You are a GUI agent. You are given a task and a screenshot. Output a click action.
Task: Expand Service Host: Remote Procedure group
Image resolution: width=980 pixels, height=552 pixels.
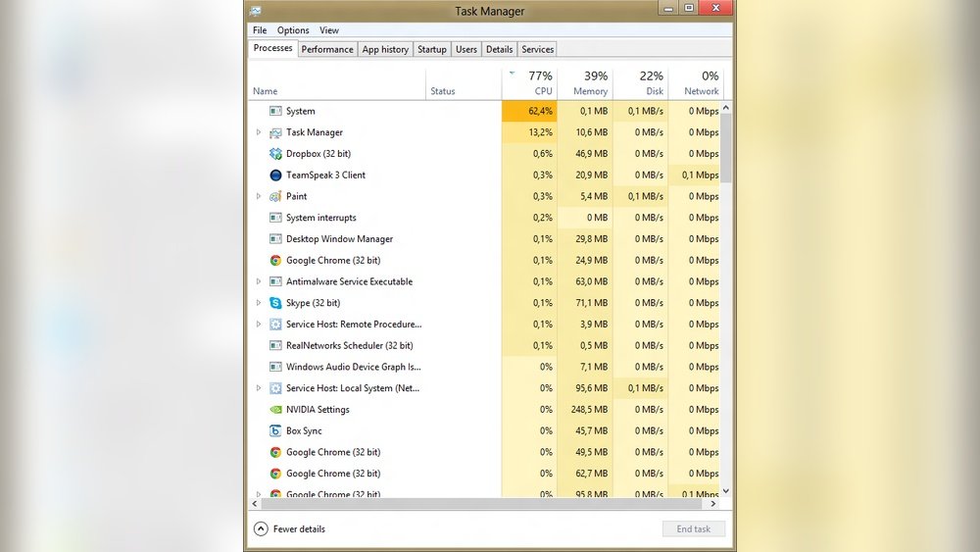click(x=258, y=324)
